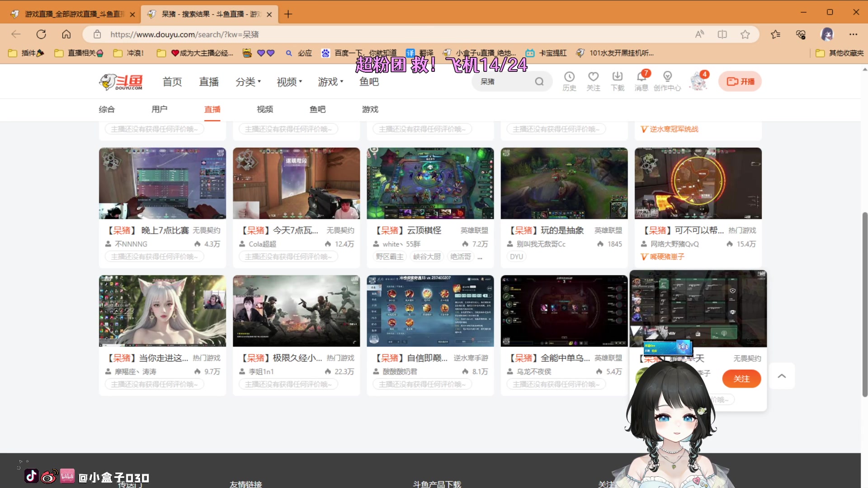Click the browser favorites star icon
This screenshot has width=868, height=488.
point(745,34)
